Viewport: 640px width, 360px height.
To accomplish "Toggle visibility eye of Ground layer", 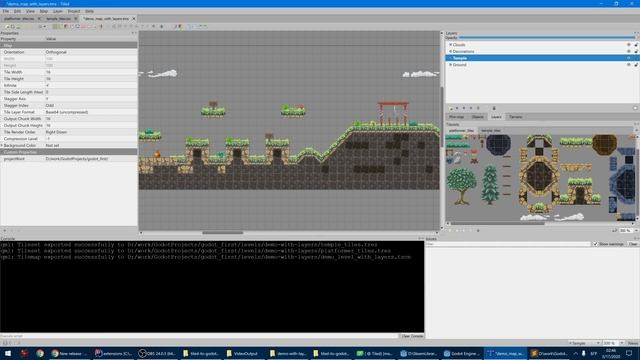I will point(629,64).
